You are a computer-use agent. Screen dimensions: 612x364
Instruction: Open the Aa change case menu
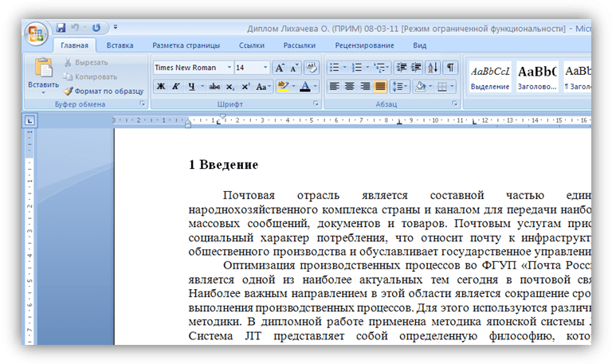click(263, 86)
